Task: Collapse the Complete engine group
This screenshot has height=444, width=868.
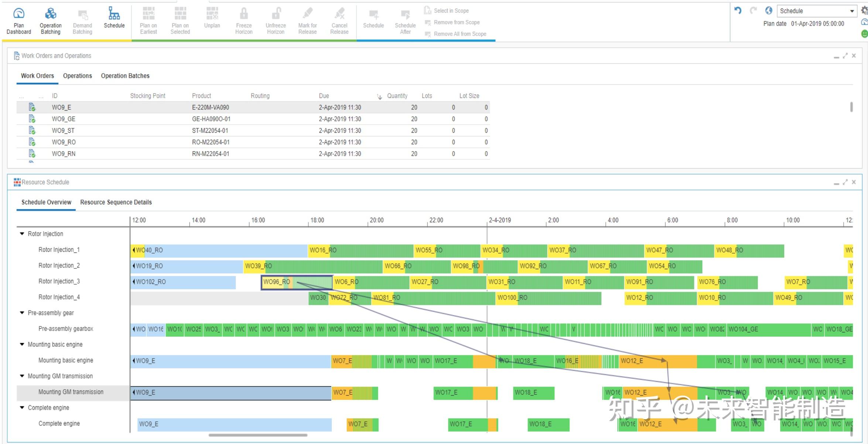Action: coord(22,407)
